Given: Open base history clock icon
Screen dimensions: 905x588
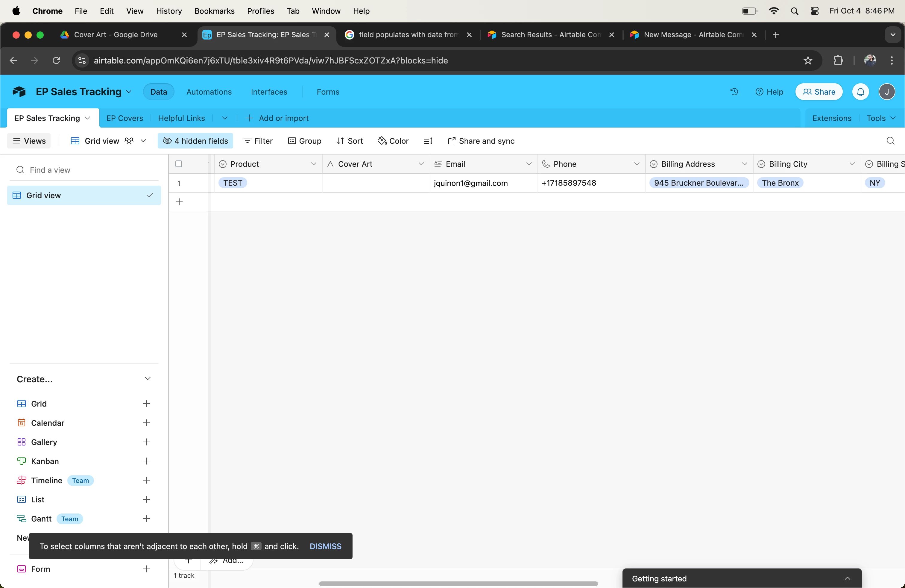Looking at the screenshot, I should (x=734, y=92).
